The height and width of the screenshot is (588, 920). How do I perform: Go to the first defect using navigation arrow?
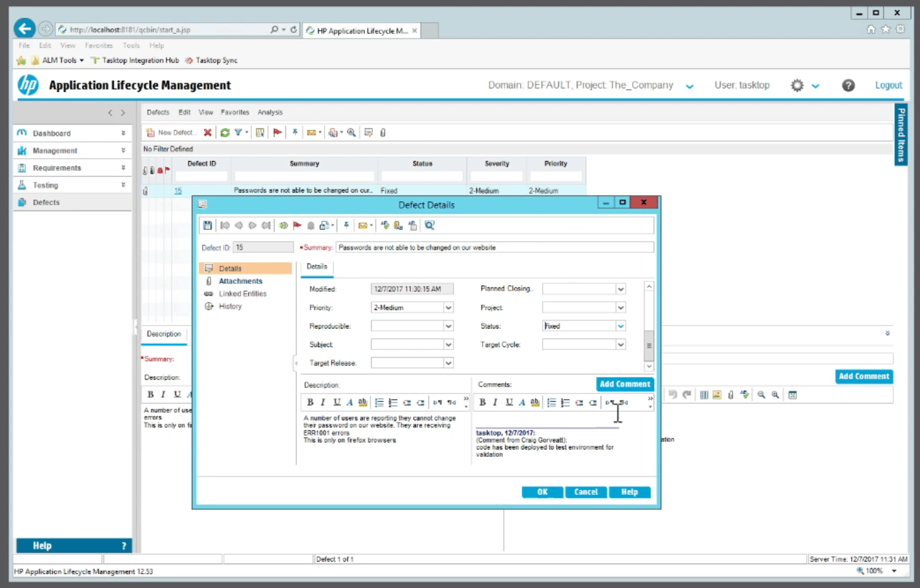point(225,225)
